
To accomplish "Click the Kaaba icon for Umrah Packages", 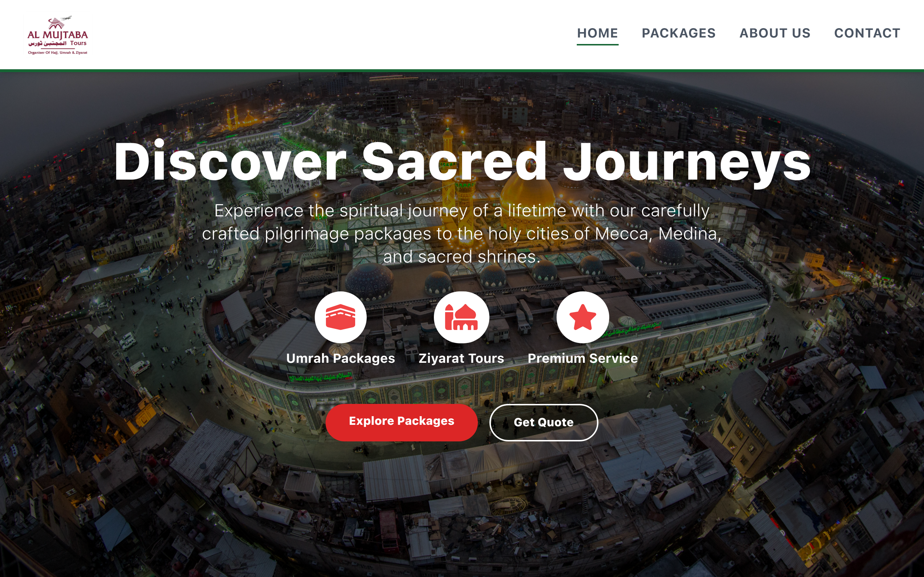I will pos(340,317).
